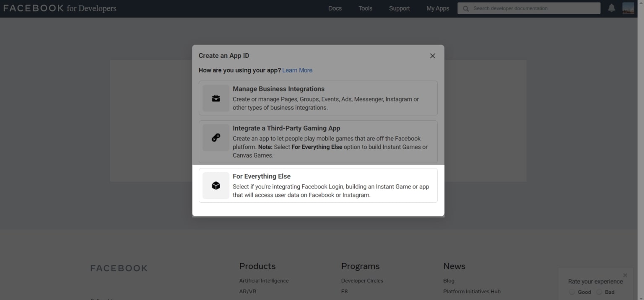The height and width of the screenshot is (300, 644).
Task: Click the Facebook for Developers logo
Action: tap(60, 8)
